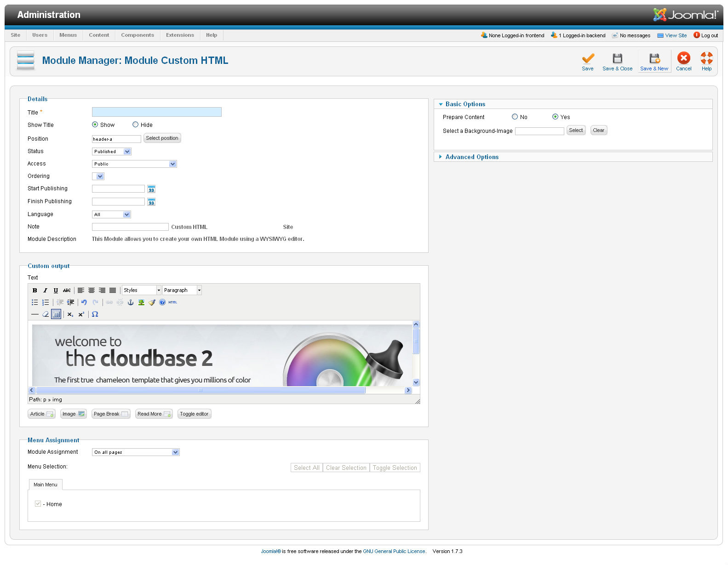The height and width of the screenshot is (565, 728).
Task: Open the Site menu
Action: point(16,35)
